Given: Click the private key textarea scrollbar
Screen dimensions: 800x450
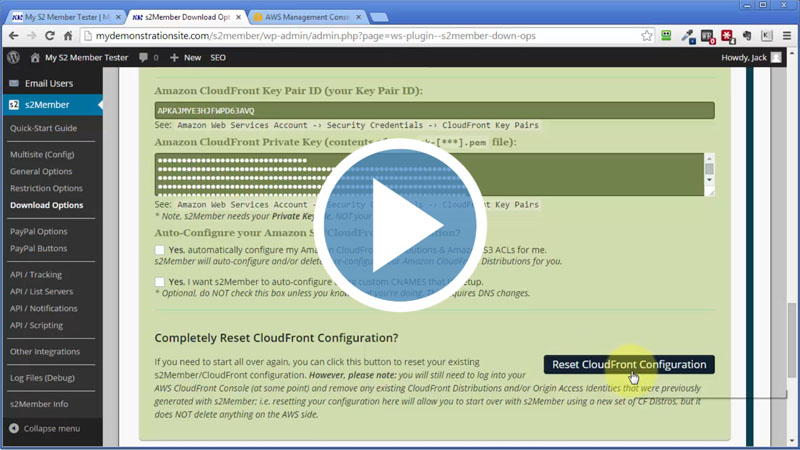Looking at the screenshot, I should [x=709, y=174].
